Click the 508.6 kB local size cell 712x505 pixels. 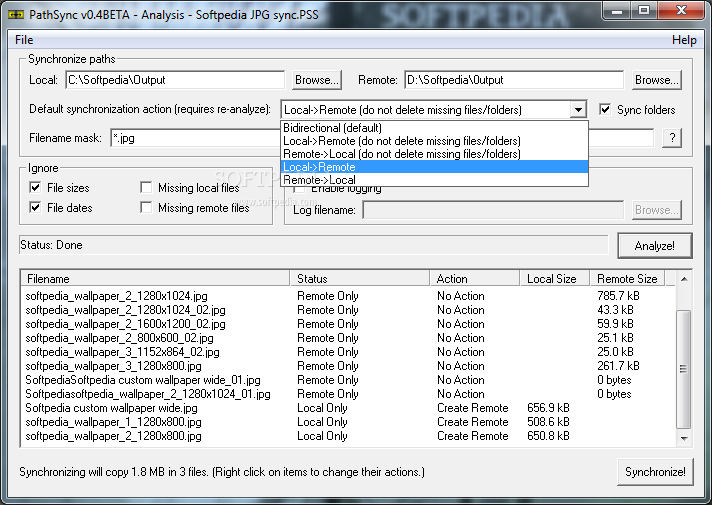tap(548, 422)
